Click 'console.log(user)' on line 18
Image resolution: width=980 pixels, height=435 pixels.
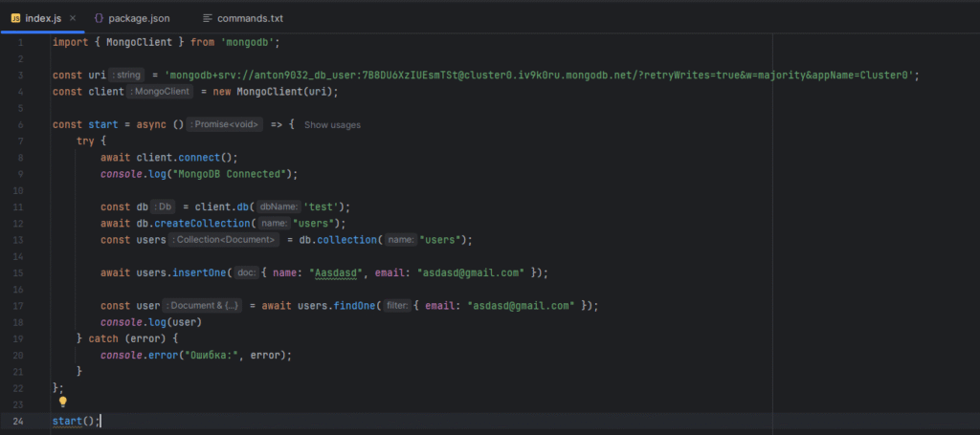click(151, 322)
